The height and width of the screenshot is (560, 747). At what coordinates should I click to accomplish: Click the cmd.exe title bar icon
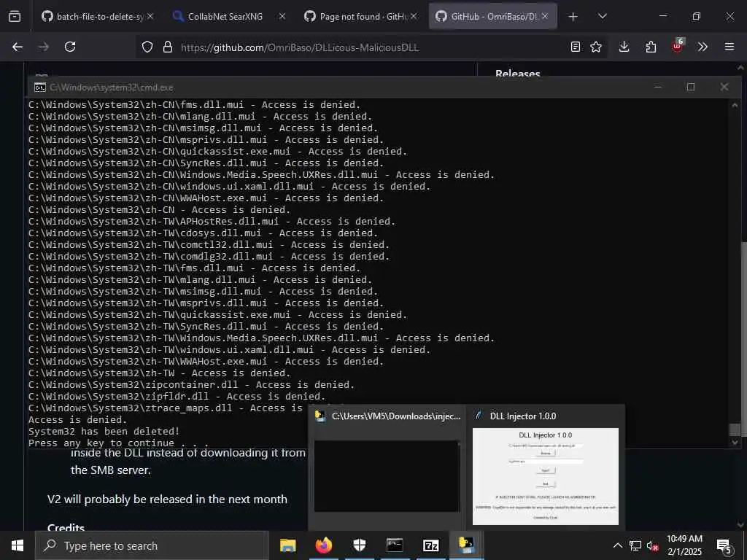pyautogui.click(x=40, y=87)
